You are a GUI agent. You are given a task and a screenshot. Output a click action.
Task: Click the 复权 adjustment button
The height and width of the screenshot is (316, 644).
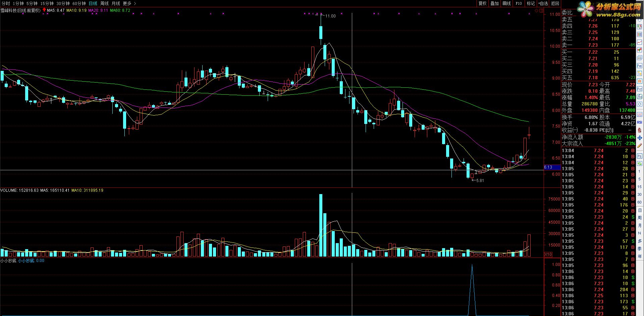point(482,3)
